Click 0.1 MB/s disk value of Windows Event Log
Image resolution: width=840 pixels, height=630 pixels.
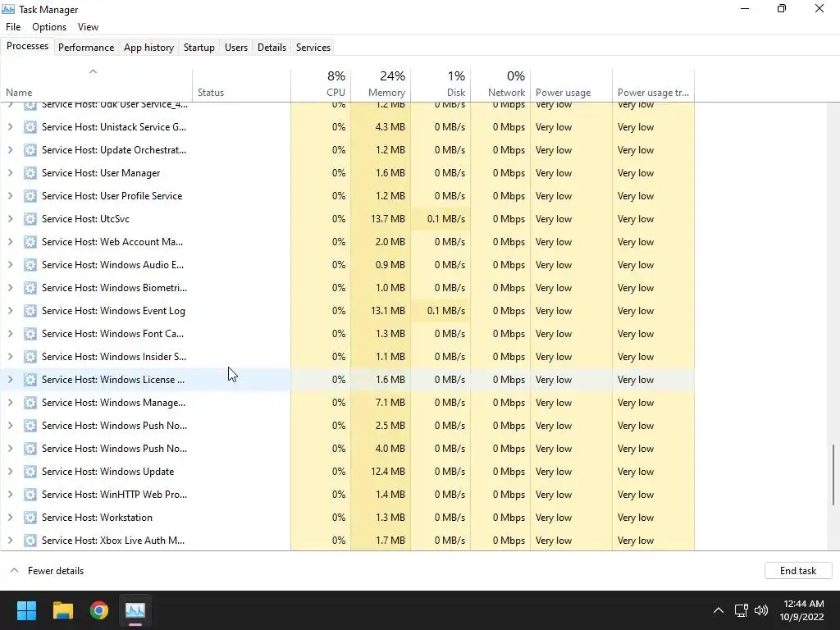click(445, 311)
